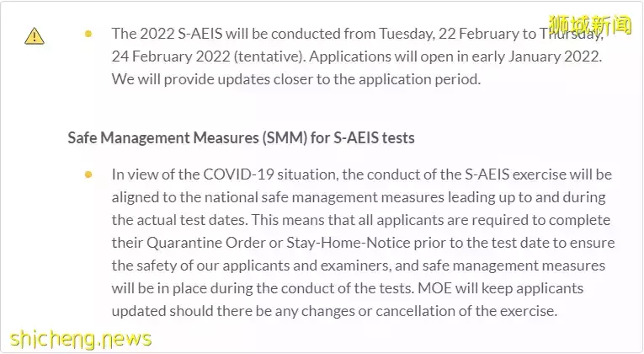Image resolution: width=644 pixels, height=354 pixels.
Task: Click the shicheng.news watermark text
Action: (81, 339)
